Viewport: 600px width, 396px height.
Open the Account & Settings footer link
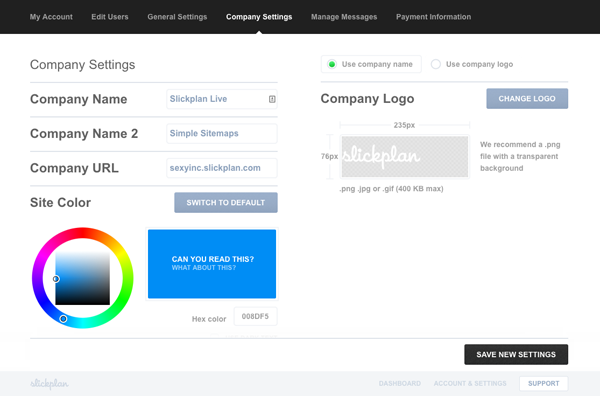470,383
